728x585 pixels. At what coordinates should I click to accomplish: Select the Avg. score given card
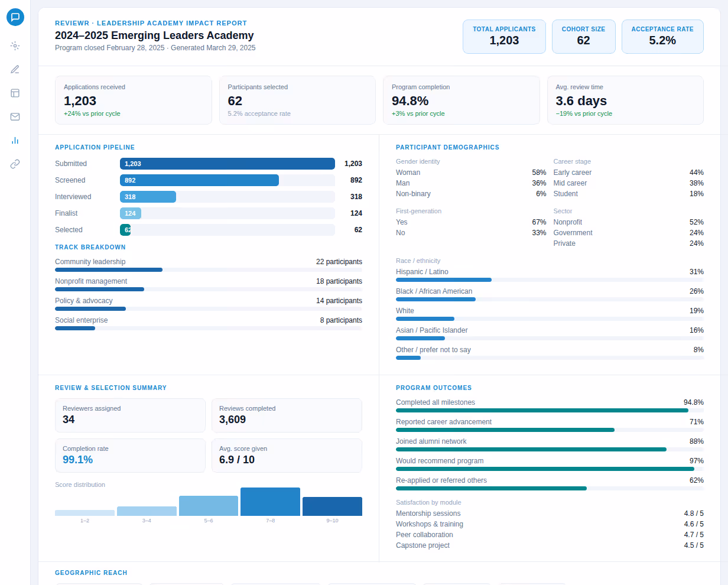[x=287, y=456]
